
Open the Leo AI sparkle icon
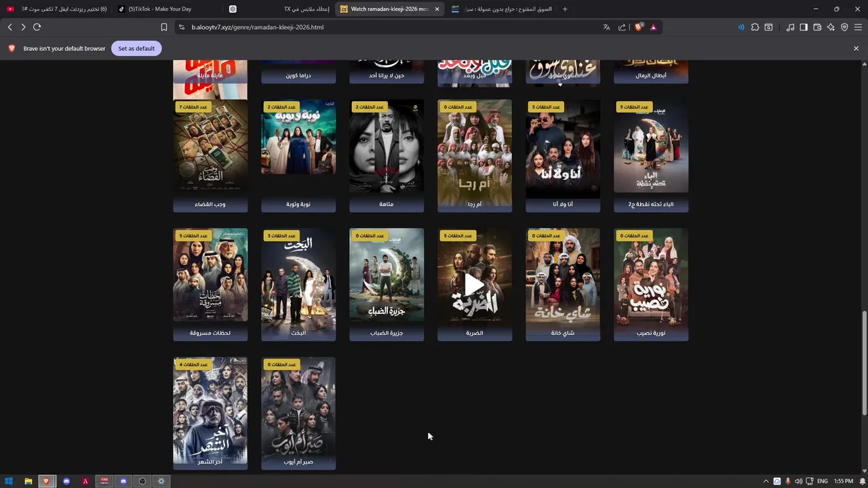coord(831,27)
